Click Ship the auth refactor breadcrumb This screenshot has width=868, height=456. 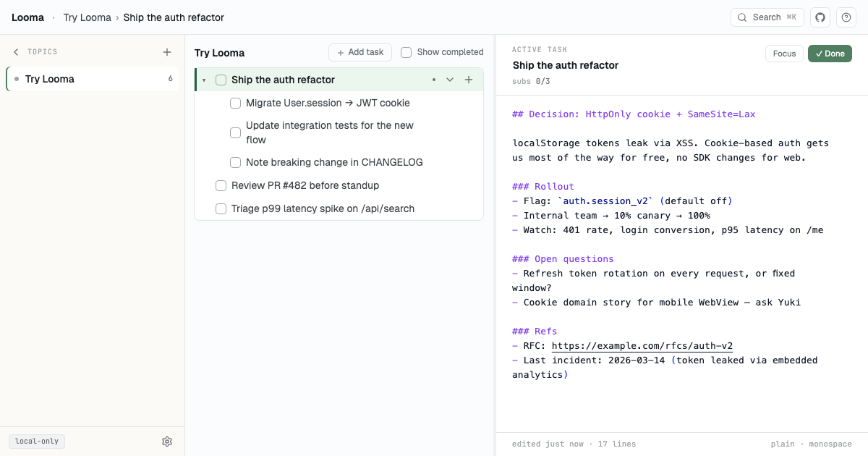click(x=174, y=17)
